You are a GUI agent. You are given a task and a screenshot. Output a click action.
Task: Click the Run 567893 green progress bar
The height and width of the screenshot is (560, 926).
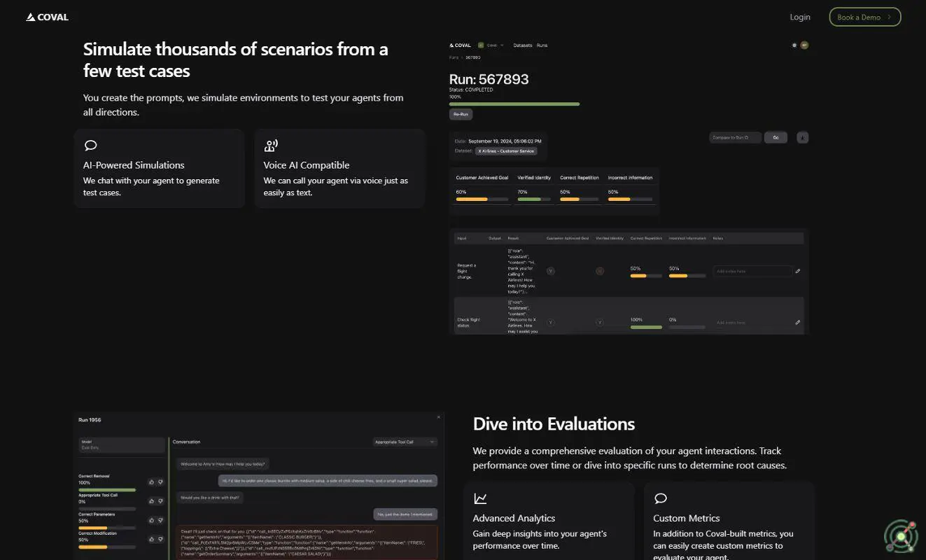tap(514, 104)
